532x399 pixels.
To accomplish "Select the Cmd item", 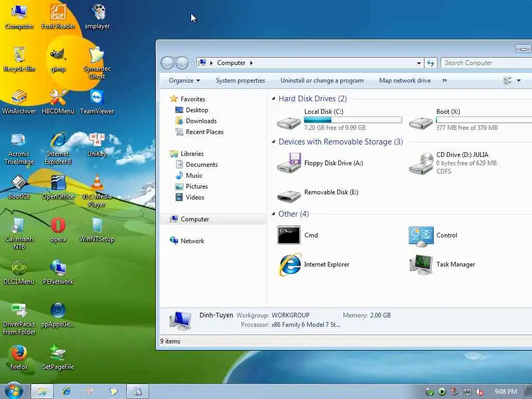I will pos(298,235).
